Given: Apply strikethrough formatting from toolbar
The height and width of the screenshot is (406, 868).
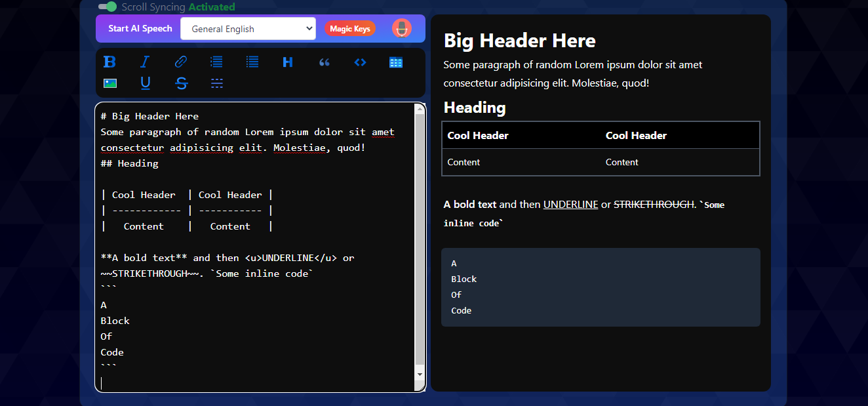Looking at the screenshot, I should point(182,83).
